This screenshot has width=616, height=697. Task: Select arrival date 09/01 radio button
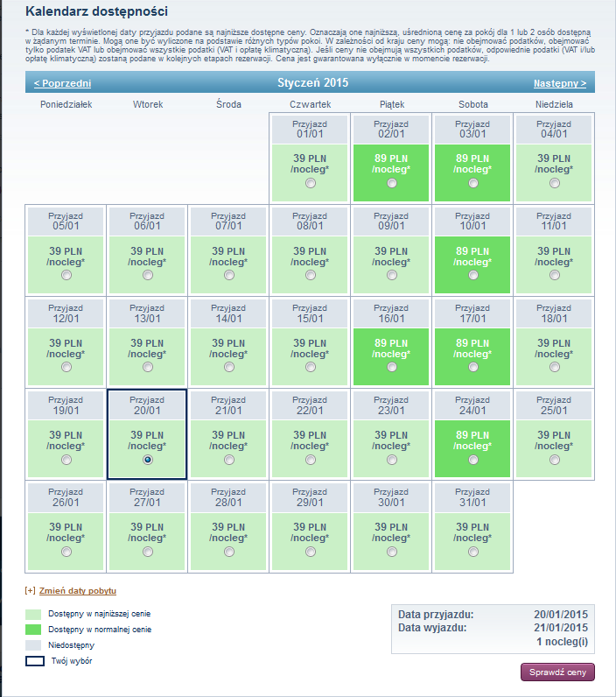pyautogui.click(x=392, y=275)
